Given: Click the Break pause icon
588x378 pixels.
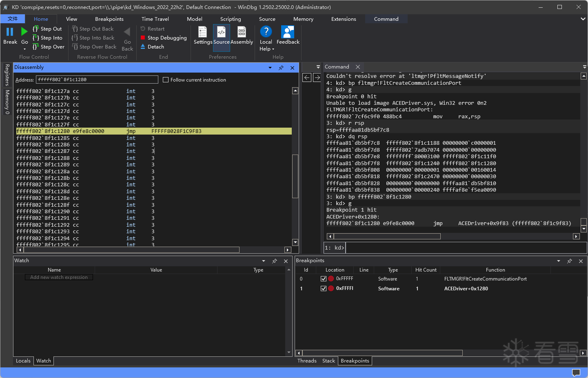Looking at the screenshot, I should pyautogui.click(x=10, y=32).
